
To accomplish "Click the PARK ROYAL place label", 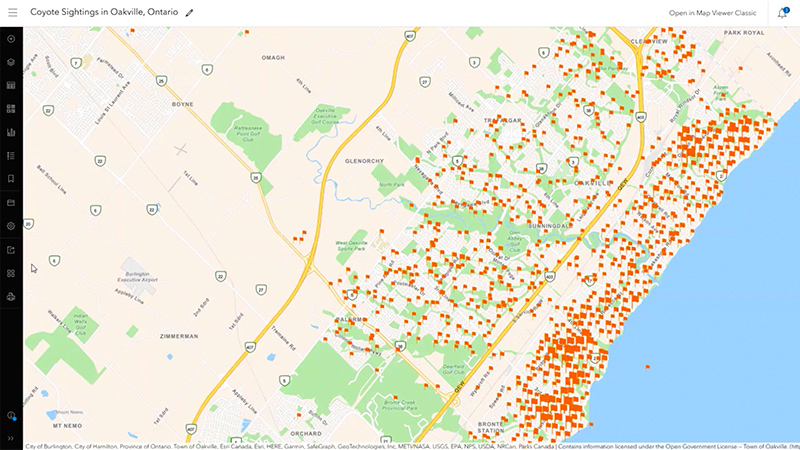I will (744, 33).
